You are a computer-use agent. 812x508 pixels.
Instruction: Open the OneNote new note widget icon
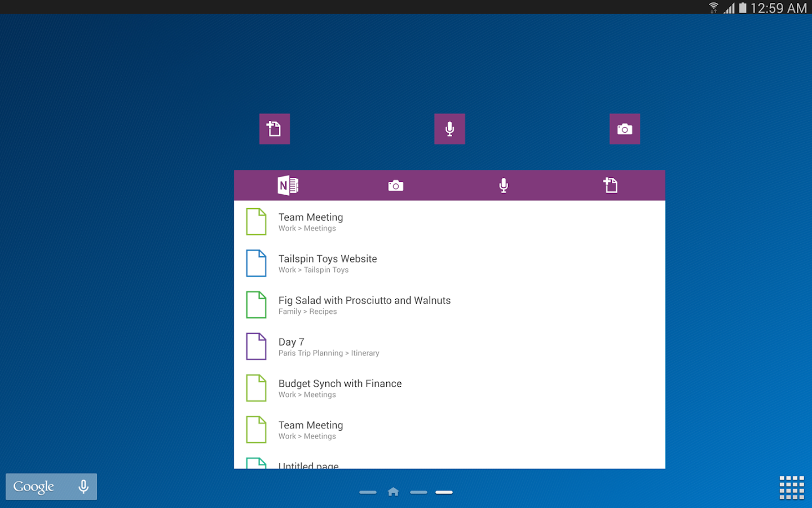[275, 129]
